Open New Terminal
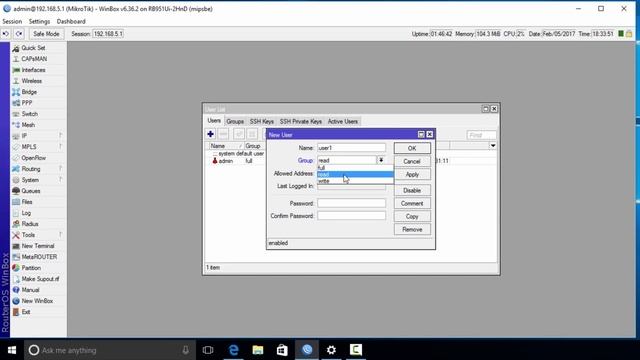640x360 pixels. pyautogui.click(x=38, y=247)
